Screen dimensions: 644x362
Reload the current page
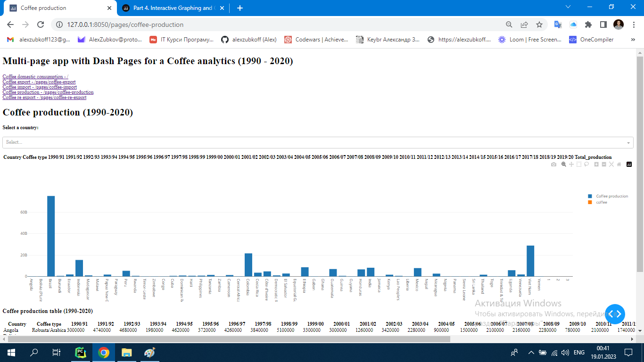41,25
